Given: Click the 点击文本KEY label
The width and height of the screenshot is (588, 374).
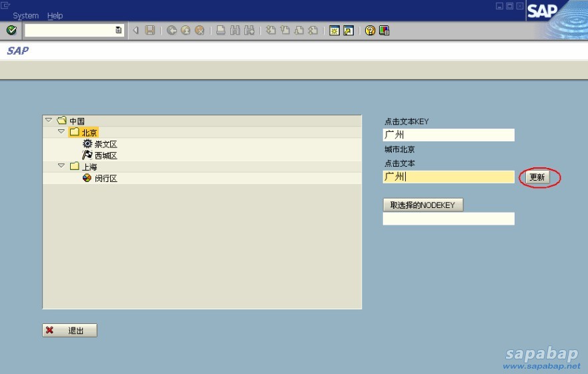Looking at the screenshot, I should coord(406,121).
